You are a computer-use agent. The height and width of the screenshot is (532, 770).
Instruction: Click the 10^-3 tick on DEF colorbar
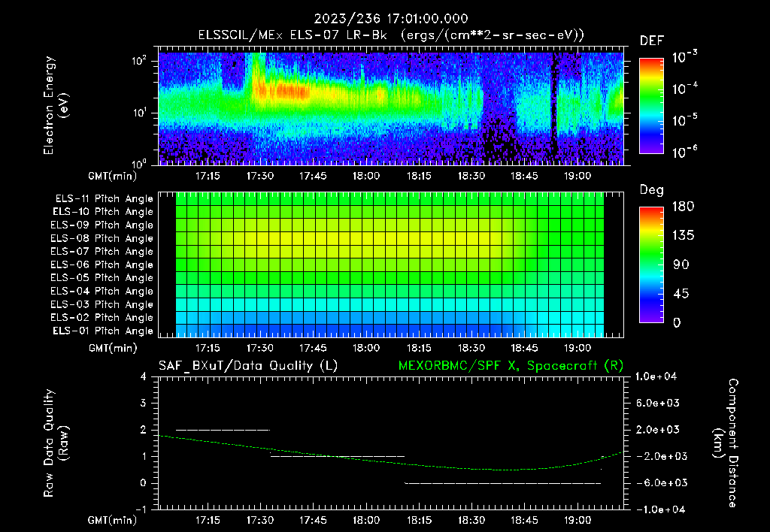[x=685, y=57]
